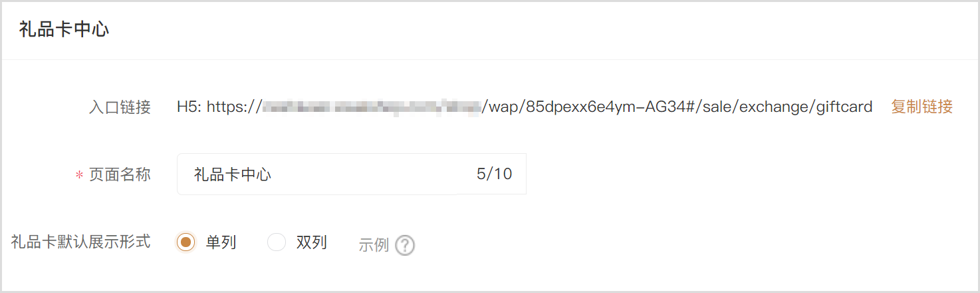The image size is (980, 293).
Task: Click the 5/10 character counter
Action: click(x=495, y=174)
